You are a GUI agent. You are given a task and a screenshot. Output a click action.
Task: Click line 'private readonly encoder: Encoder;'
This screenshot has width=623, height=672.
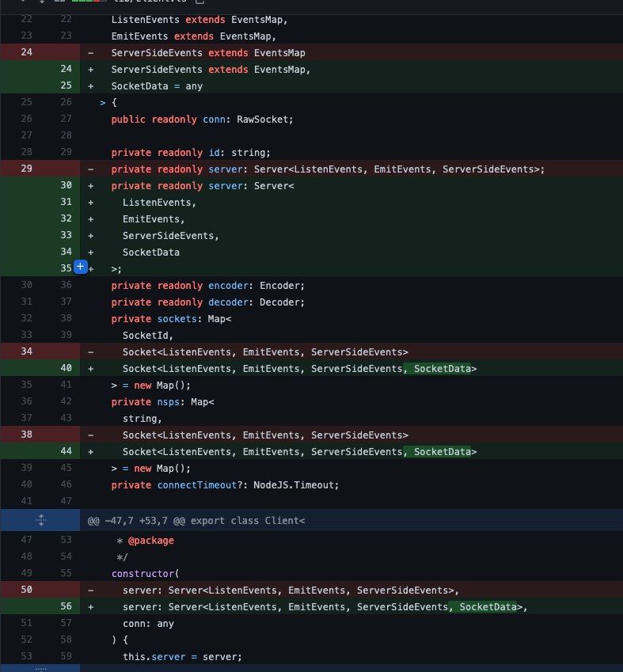click(x=208, y=286)
